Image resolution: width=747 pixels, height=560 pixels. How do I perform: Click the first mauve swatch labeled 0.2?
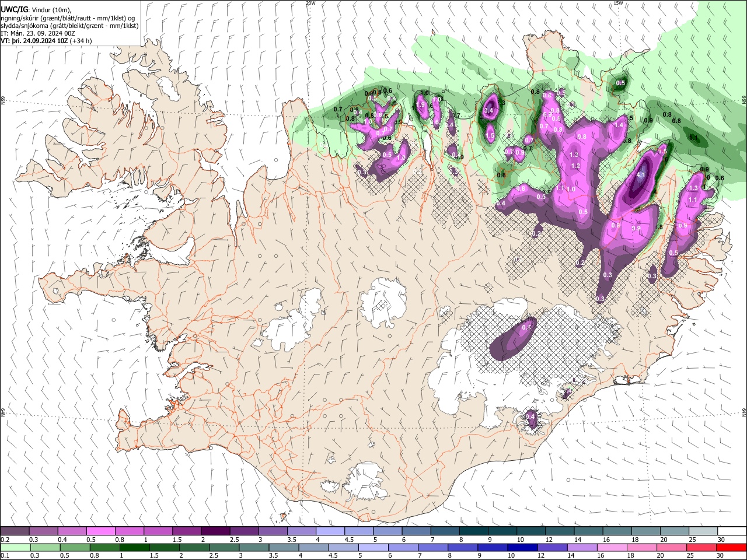15,531
